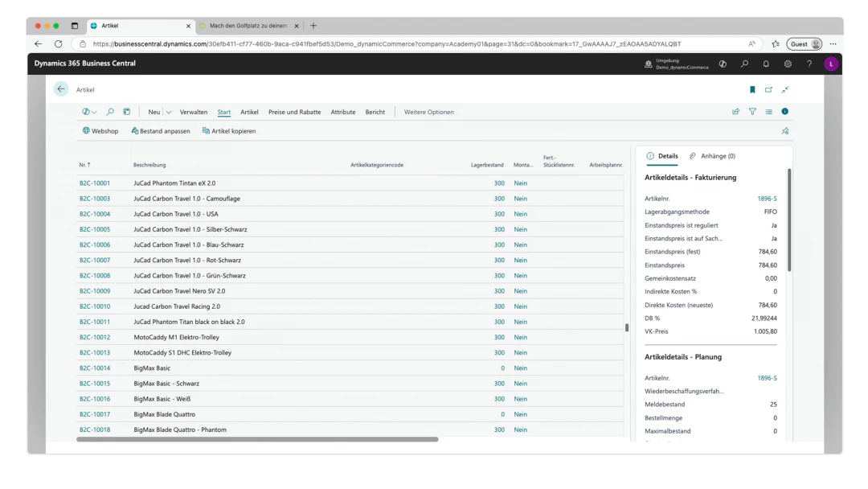Click the horizontal scrollbar under the list

(x=257, y=439)
